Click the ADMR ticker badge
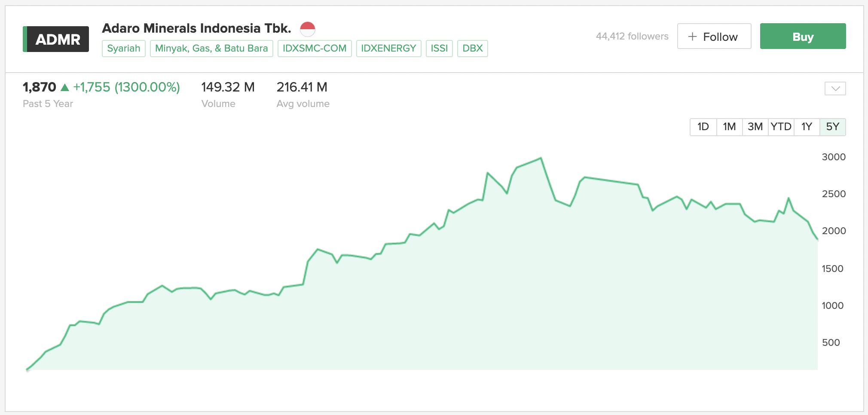The height and width of the screenshot is (415, 868). tap(56, 39)
